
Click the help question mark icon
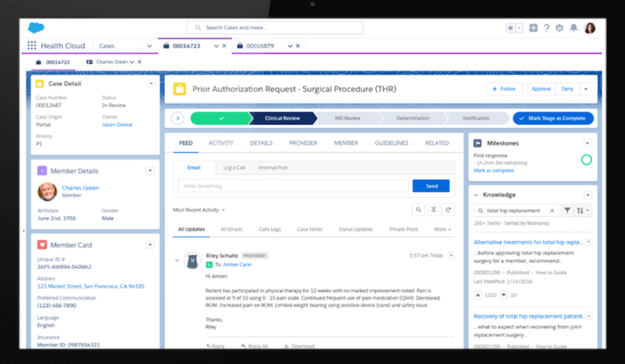point(546,28)
